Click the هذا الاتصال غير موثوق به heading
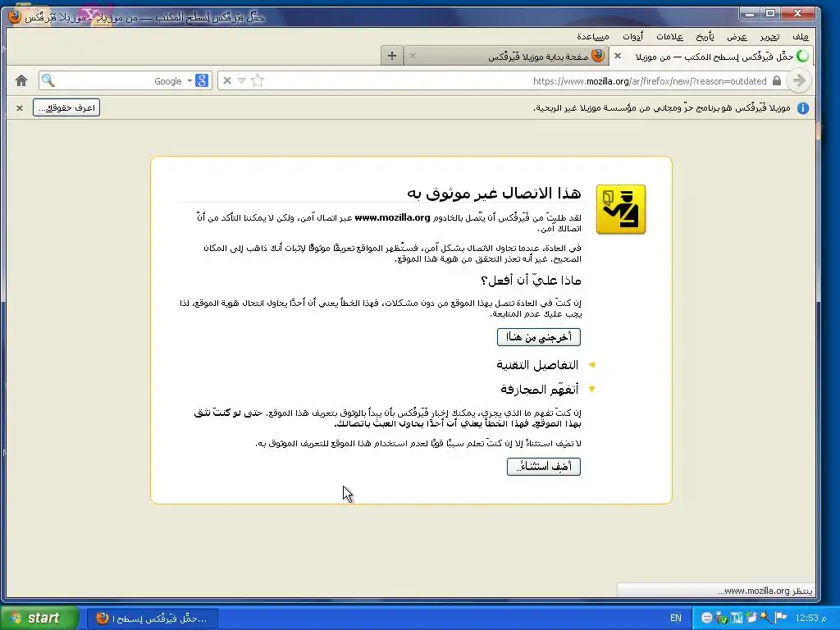840x630 pixels. coord(494,192)
